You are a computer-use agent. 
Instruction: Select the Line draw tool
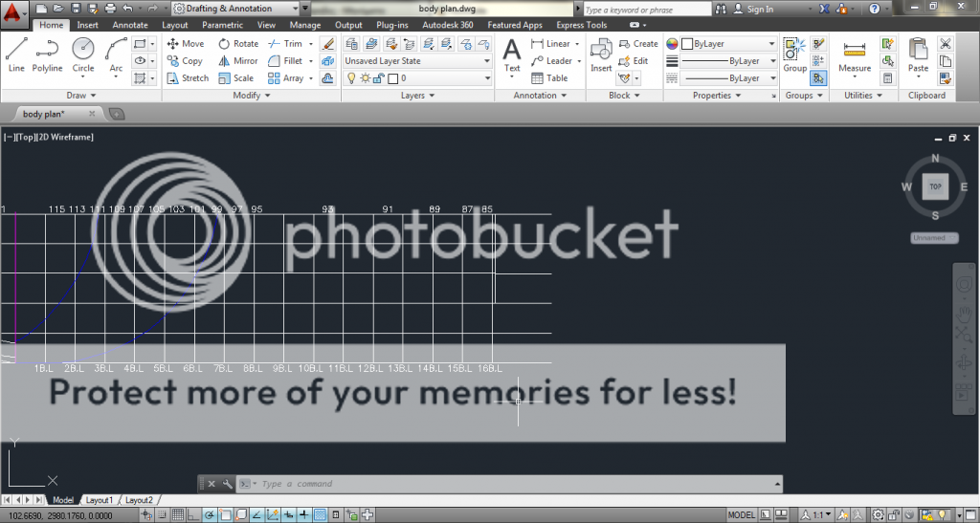(16, 54)
